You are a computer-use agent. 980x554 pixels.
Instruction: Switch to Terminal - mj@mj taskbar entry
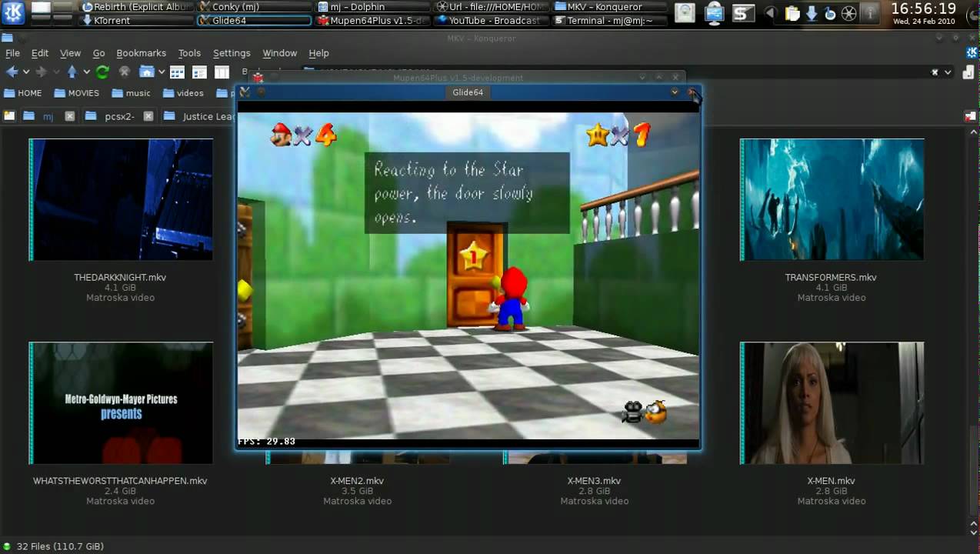(x=608, y=21)
